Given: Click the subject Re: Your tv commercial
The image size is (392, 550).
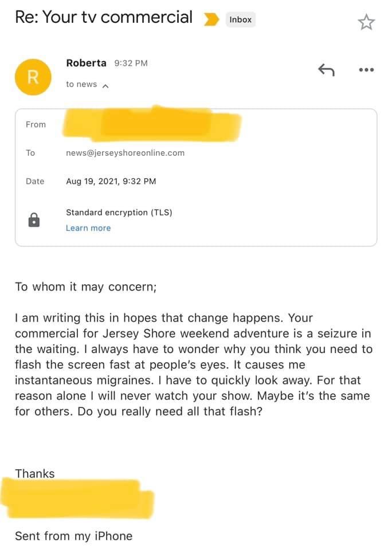Looking at the screenshot, I should click(x=104, y=17).
